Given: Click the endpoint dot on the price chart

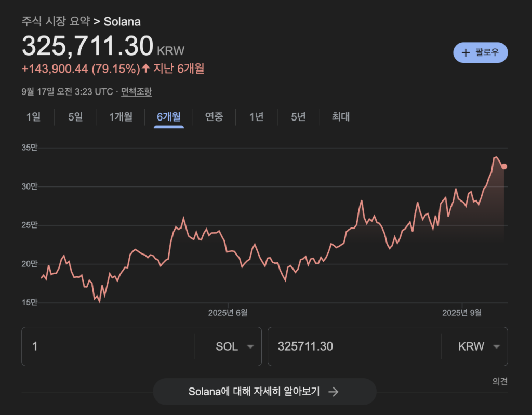Looking at the screenshot, I should coord(504,166).
